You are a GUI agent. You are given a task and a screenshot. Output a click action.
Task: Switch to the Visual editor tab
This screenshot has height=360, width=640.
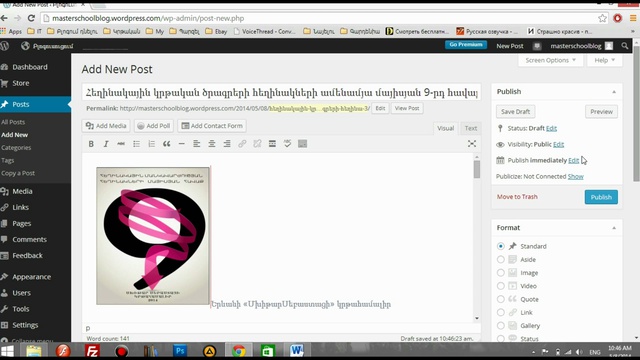[445, 128]
